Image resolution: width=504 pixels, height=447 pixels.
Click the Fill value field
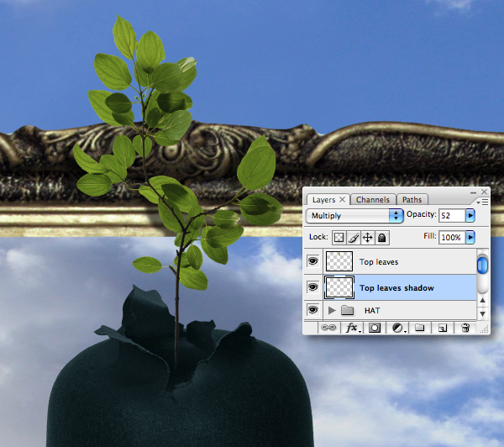(x=452, y=237)
